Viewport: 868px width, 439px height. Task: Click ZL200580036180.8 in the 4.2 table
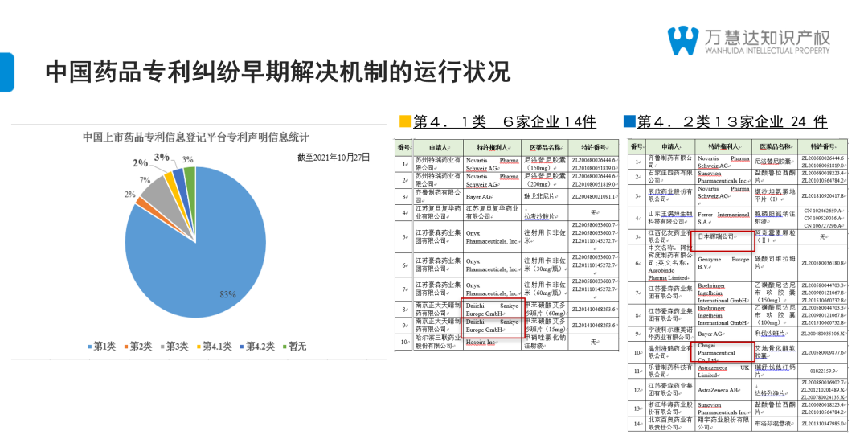pyautogui.click(x=823, y=263)
